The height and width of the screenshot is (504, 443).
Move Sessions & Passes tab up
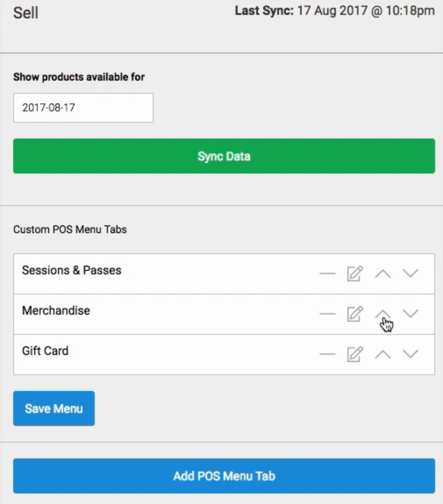(383, 274)
